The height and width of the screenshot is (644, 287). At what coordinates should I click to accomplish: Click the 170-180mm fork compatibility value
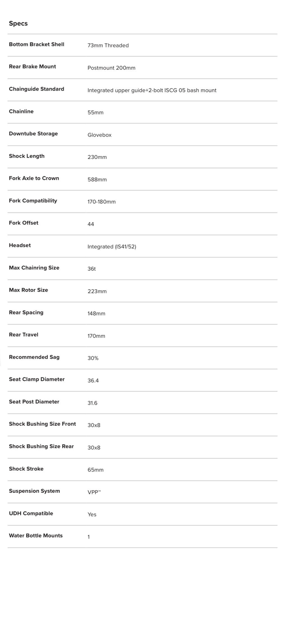point(101,202)
